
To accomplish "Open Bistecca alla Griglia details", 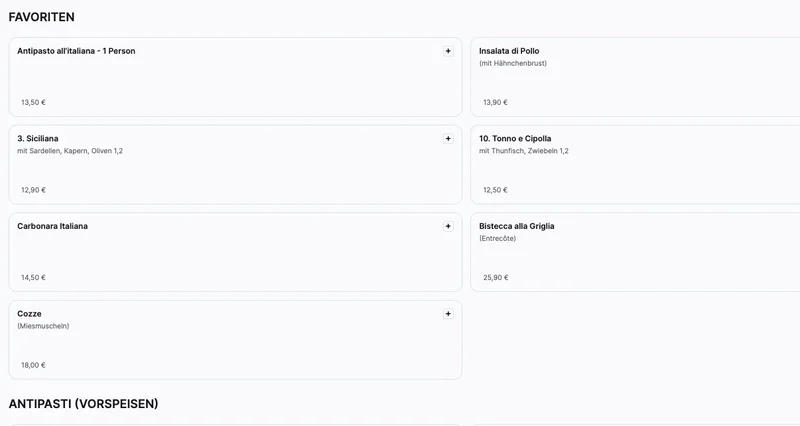I will (x=516, y=226).
